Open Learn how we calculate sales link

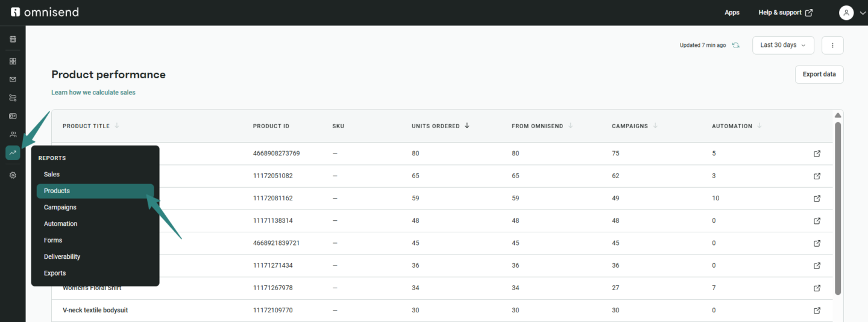coord(93,93)
